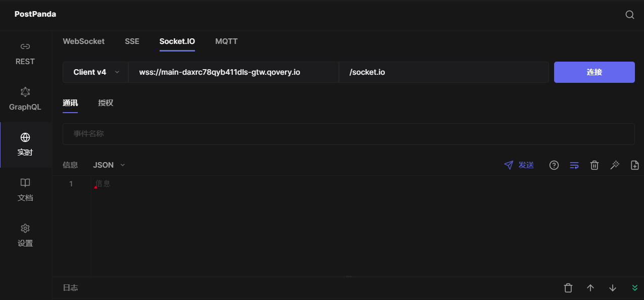
Task: Collapse the log panel with the green chevrons
Action: [635, 287]
